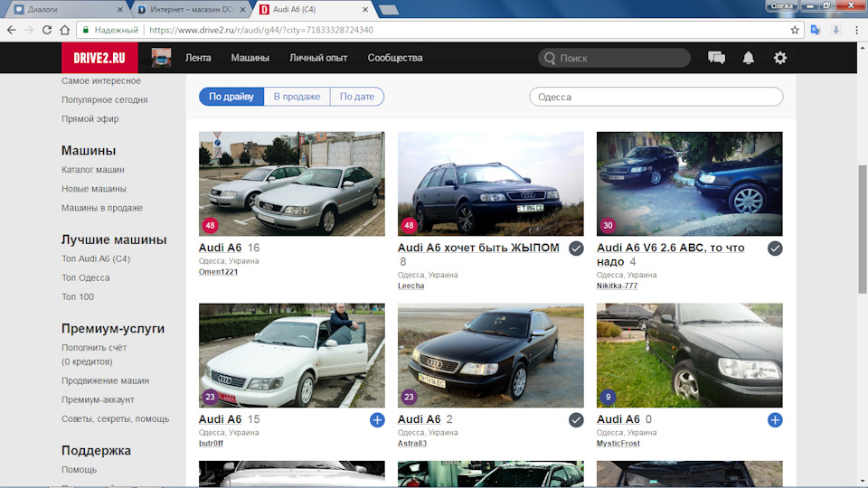Viewport: 868px width, 488px height.
Task: Open the messages chat icon
Action: click(716, 58)
